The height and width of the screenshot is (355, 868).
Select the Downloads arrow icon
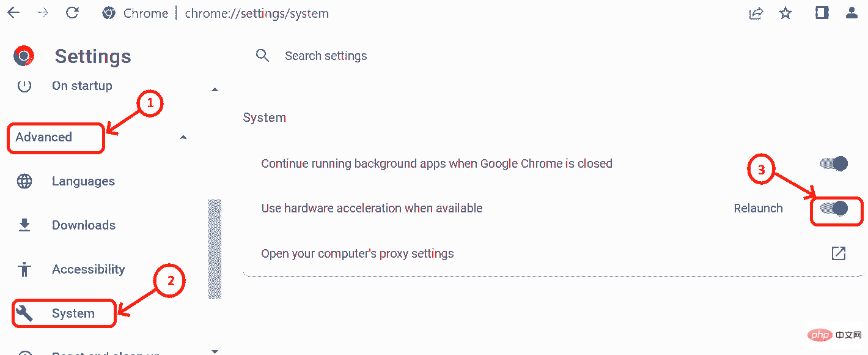(24, 225)
